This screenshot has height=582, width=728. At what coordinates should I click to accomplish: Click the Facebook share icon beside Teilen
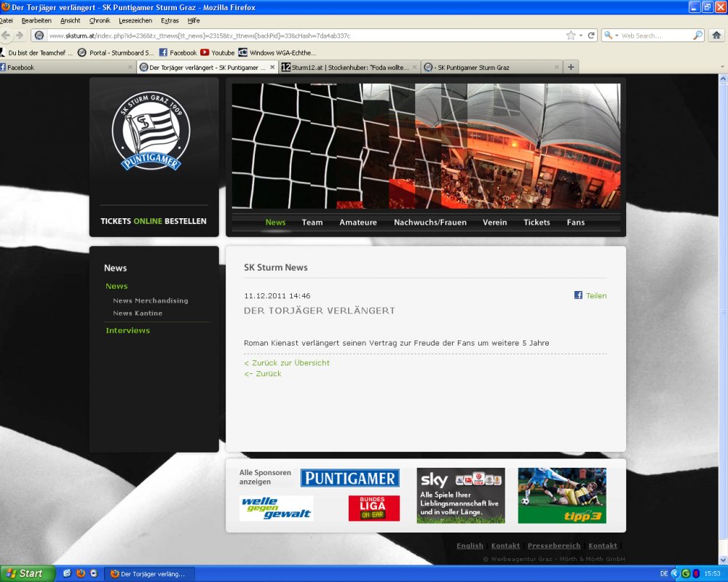pos(578,295)
